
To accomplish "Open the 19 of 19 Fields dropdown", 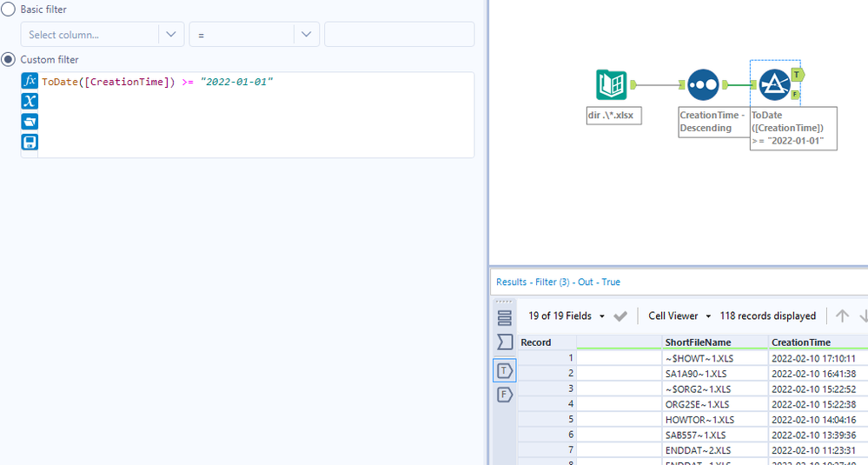I will tap(567, 316).
